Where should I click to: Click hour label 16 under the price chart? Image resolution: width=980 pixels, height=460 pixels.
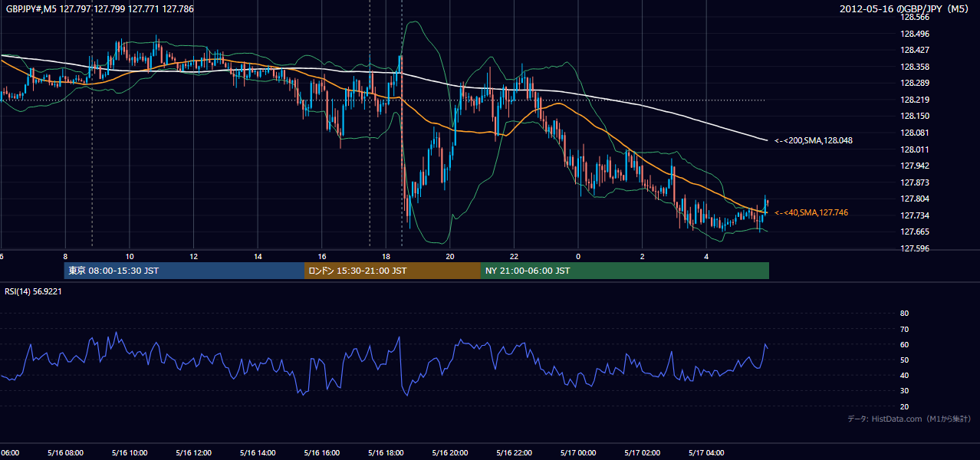(322, 256)
